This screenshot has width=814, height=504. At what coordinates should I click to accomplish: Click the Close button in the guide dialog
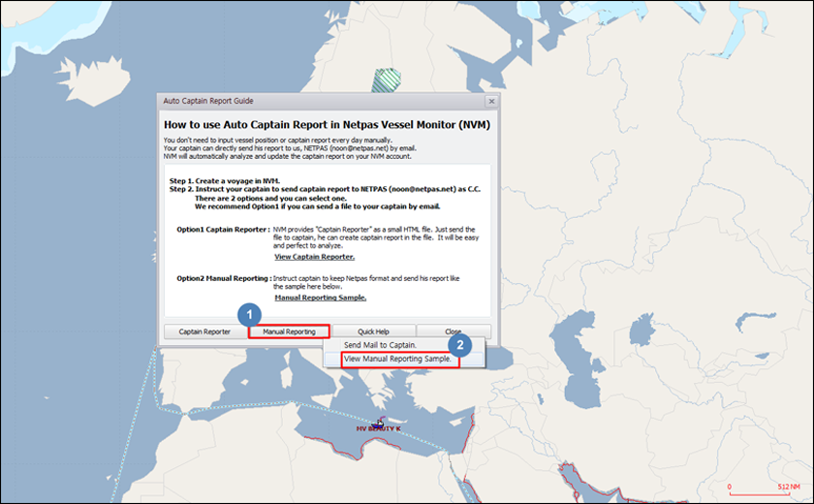[454, 331]
